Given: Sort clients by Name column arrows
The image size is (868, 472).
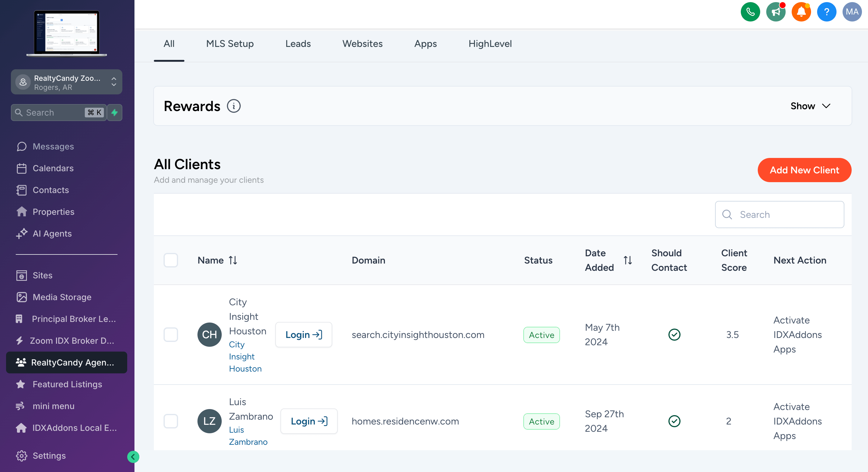Looking at the screenshot, I should pos(233,260).
